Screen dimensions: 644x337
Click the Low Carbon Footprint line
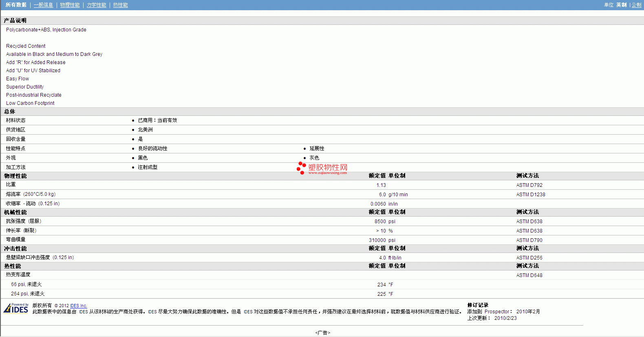pyautogui.click(x=30, y=103)
